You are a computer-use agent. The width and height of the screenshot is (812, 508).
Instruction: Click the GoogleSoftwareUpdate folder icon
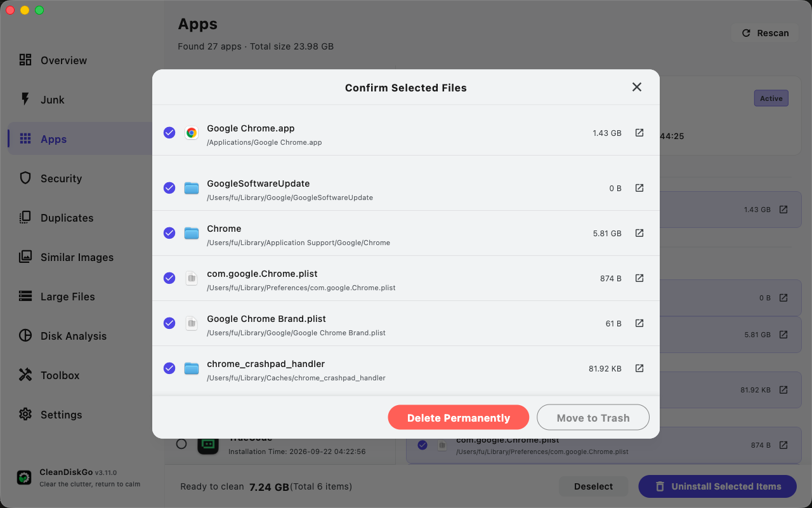pos(191,188)
